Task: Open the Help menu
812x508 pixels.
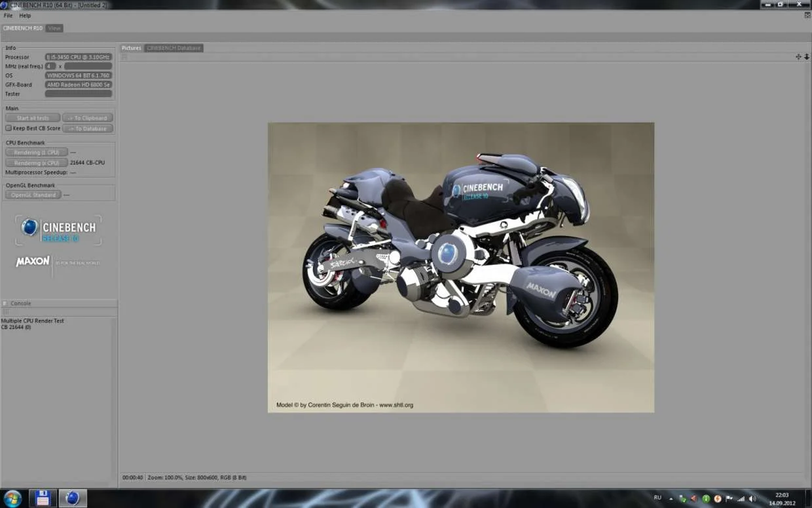Action: 25,16
